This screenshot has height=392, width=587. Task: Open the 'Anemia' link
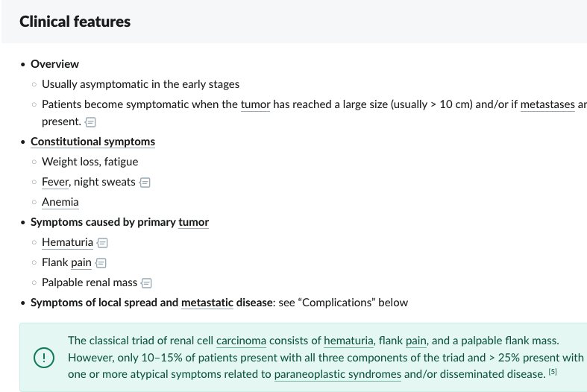click(60, 202)
